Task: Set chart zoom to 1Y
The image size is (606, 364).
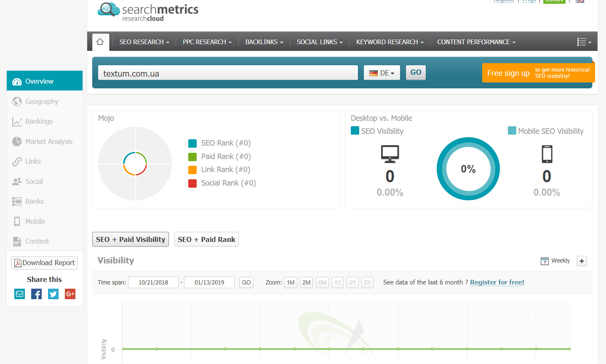Action: 338,282
